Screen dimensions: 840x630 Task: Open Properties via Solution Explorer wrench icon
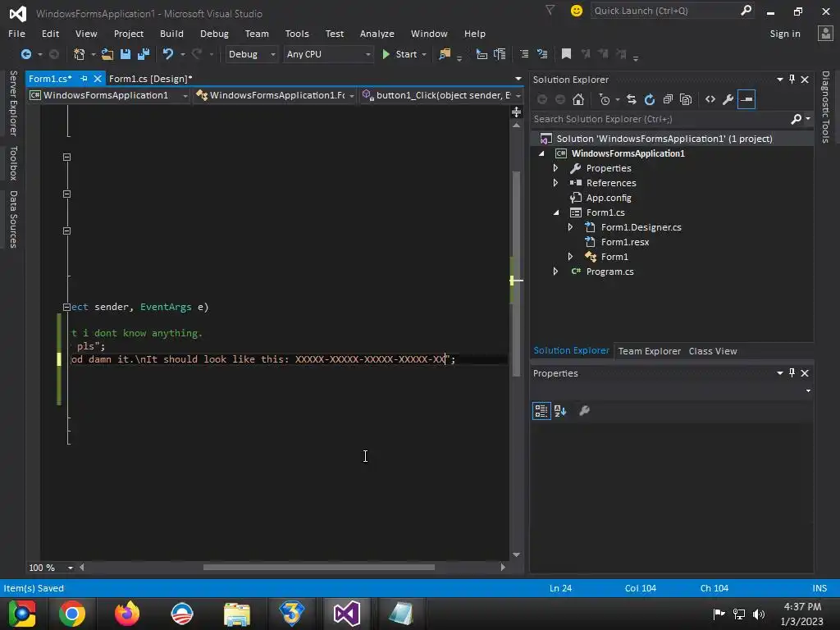point(728,99)
